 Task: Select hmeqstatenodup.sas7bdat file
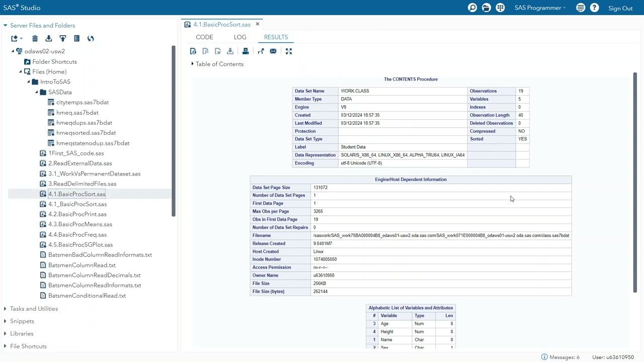click(x=93, y=143)
